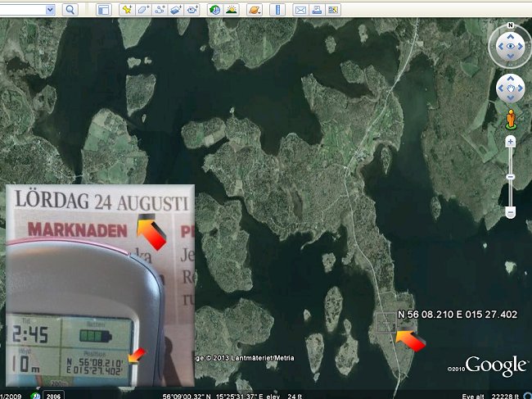
Task: Click the zoom slider handle
Action: click(510, 177)
